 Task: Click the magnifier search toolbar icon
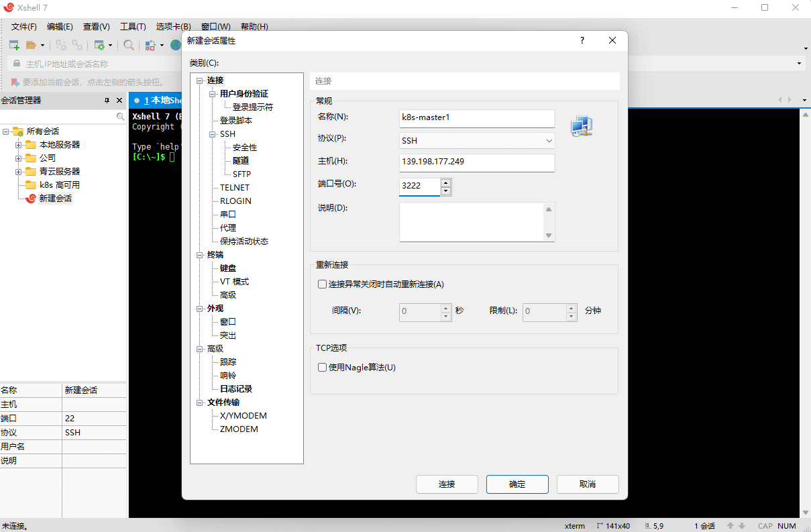tap(128, 45)
